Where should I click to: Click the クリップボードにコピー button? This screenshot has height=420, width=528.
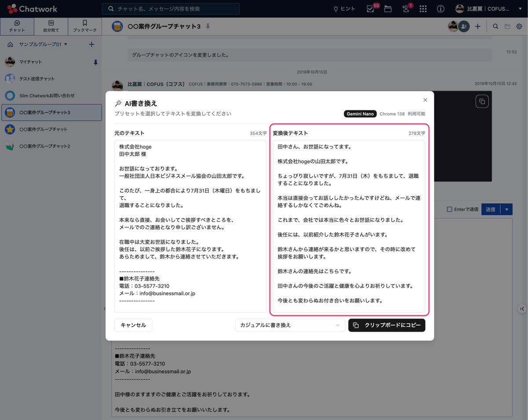[386, 325]
